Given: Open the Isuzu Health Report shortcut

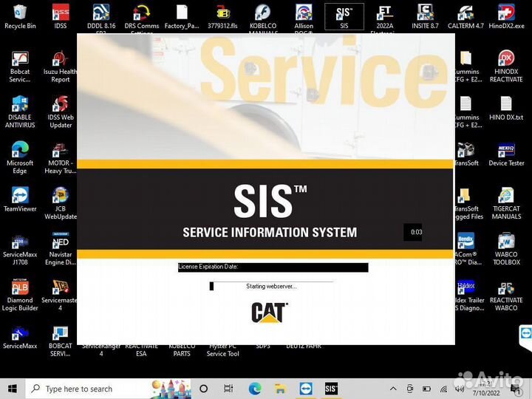Looking at the screenshot, I should click(x=61, y=66).
